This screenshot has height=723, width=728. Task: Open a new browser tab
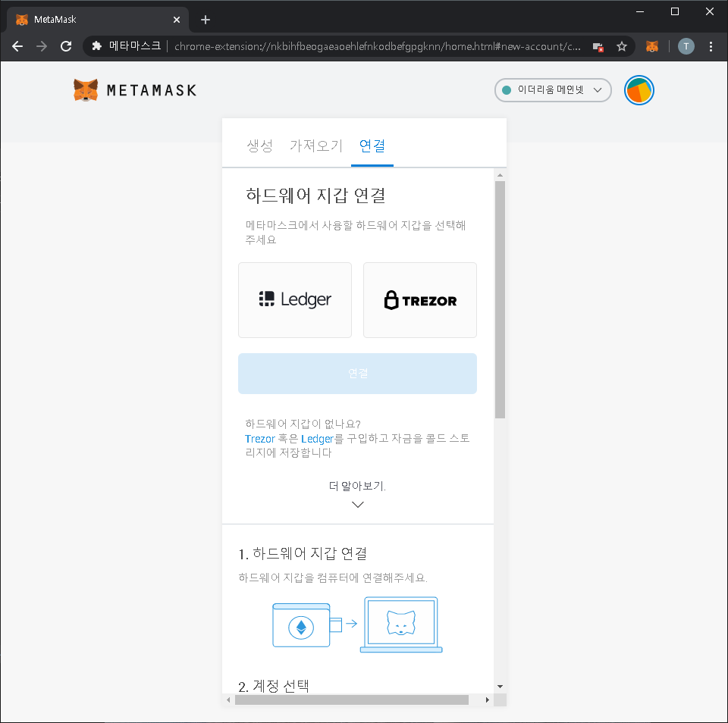[206, 20]
